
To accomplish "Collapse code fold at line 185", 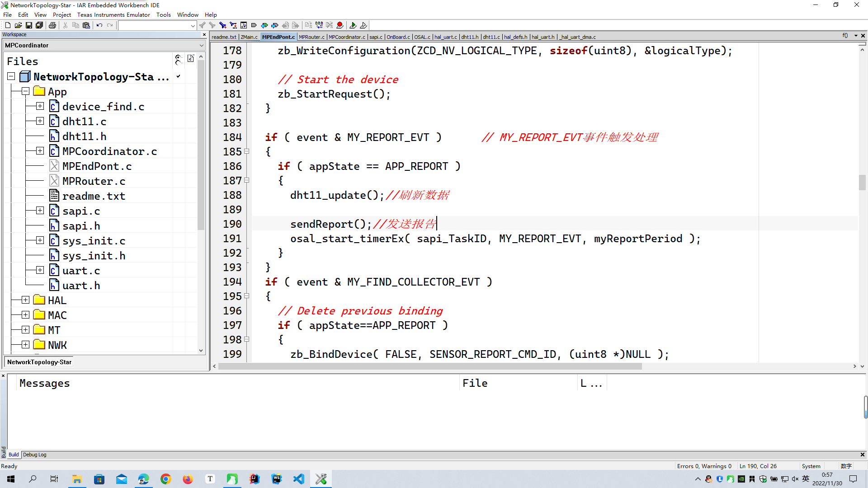I will click(247, 151).
